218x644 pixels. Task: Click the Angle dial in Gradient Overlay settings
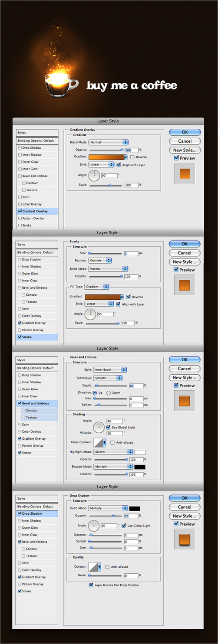click(94, 176)
